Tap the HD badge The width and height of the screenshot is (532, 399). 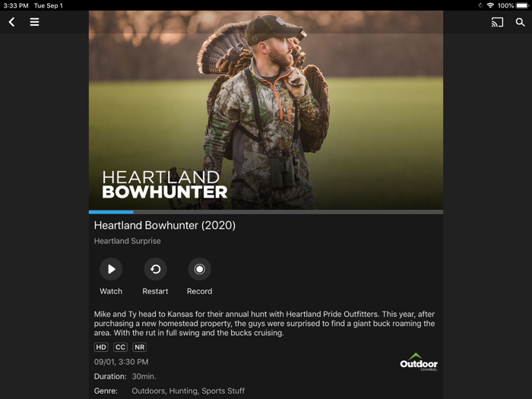pos(101,347)
